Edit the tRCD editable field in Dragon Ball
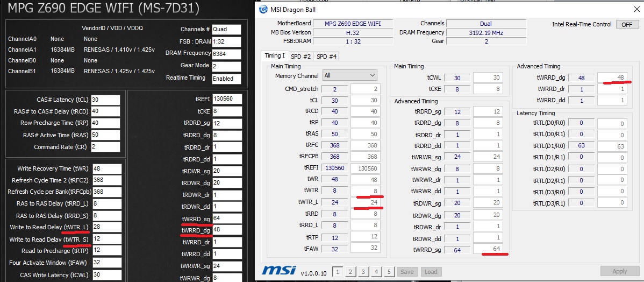This screenshot has width=644, height=282. (x=366, y=111)
